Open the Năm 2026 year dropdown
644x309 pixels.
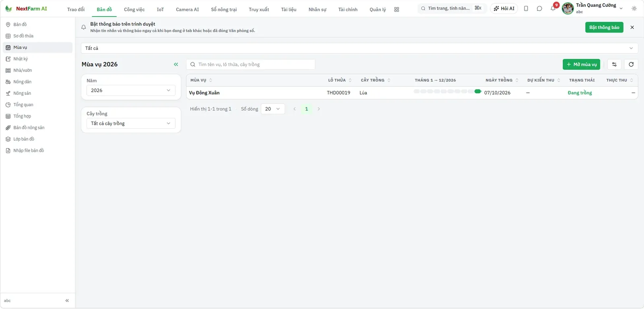pyautogui.click(x=131, y=91)
